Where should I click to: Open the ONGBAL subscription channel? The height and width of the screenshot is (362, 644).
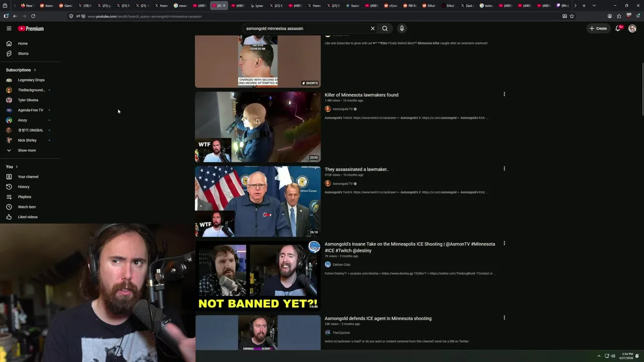[x=30, y=130]
